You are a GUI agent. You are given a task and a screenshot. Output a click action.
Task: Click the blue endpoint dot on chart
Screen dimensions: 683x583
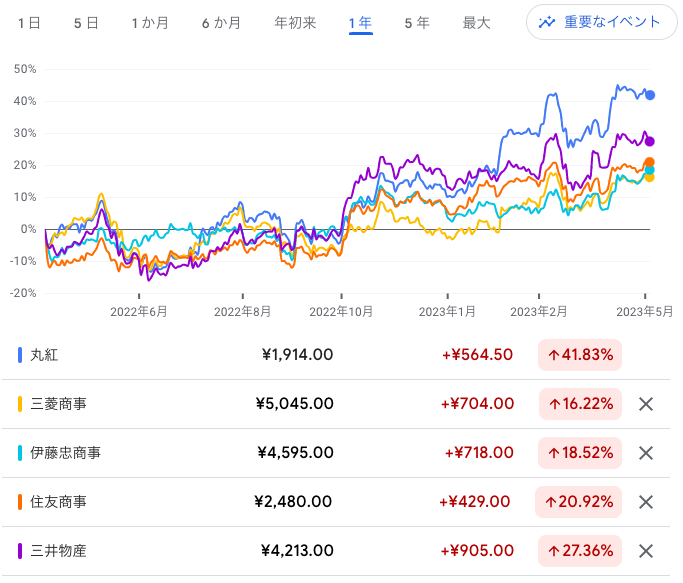pos(650,95)
